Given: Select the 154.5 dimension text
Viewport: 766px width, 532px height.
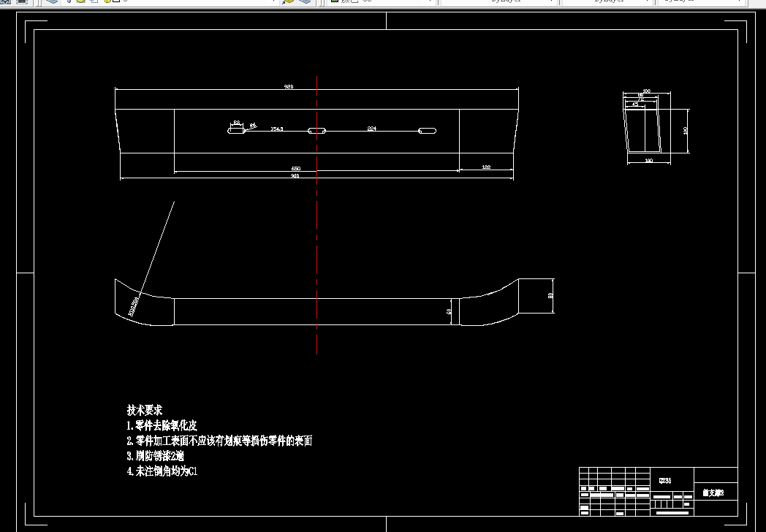Looking at the screenshot, I should click(x=277, y=129).
